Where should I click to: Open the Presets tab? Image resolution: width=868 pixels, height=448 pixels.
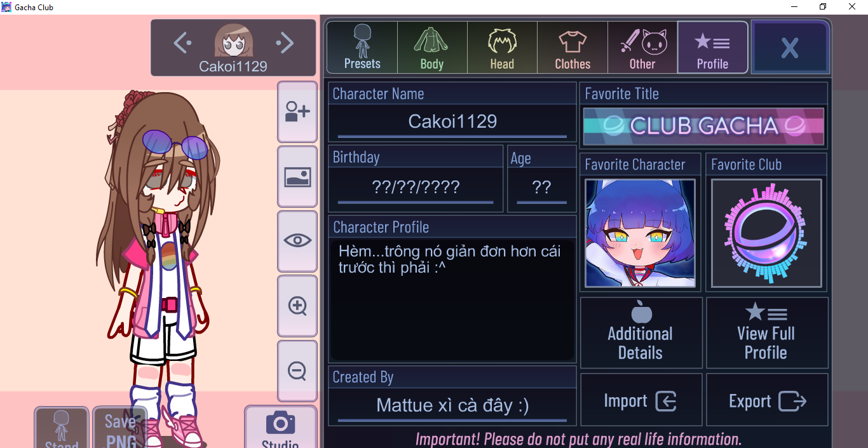(362, 48)
